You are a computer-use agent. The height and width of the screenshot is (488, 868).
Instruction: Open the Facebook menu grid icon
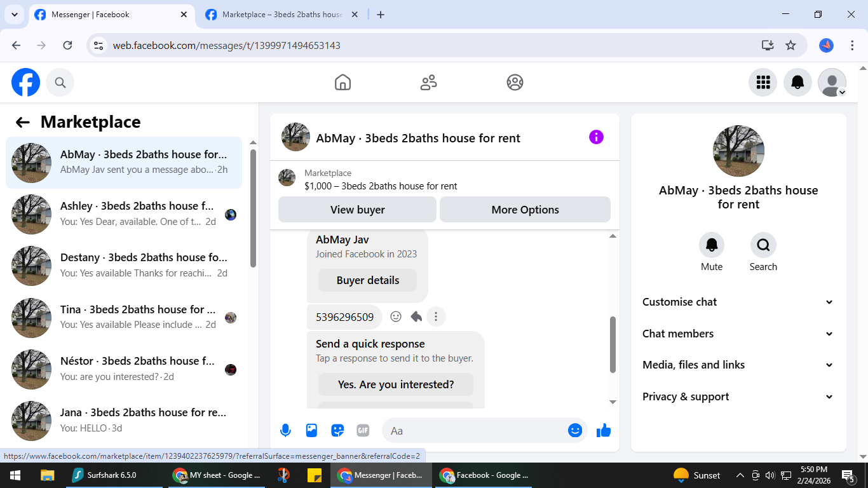(x=763, y=83)
